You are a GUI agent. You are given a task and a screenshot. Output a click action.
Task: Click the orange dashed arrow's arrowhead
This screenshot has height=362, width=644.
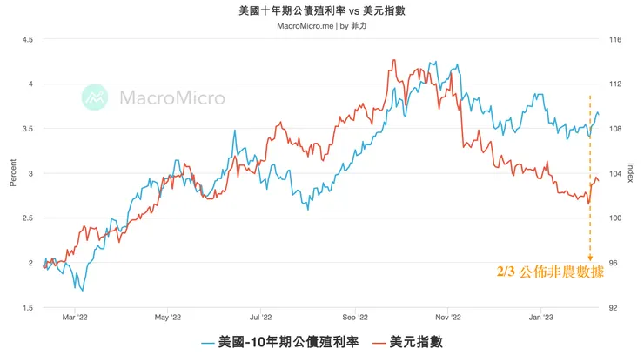coord(590,258)
